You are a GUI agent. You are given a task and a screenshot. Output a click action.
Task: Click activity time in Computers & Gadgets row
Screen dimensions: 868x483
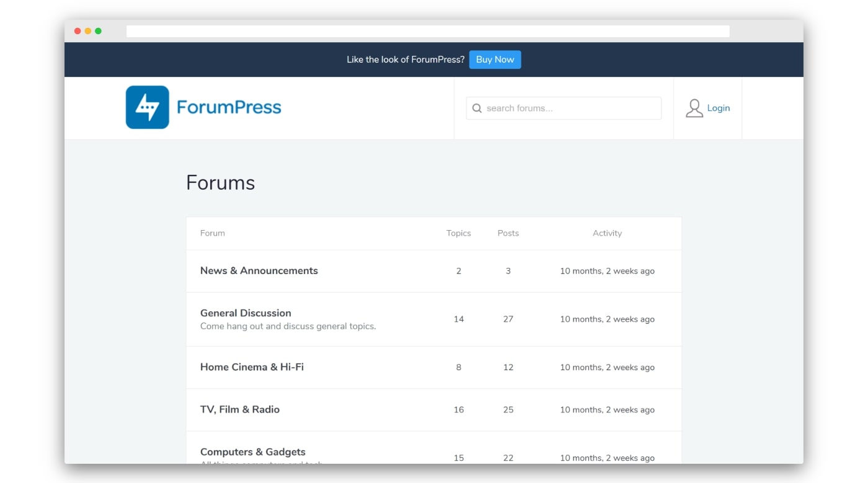pos(607,458)
